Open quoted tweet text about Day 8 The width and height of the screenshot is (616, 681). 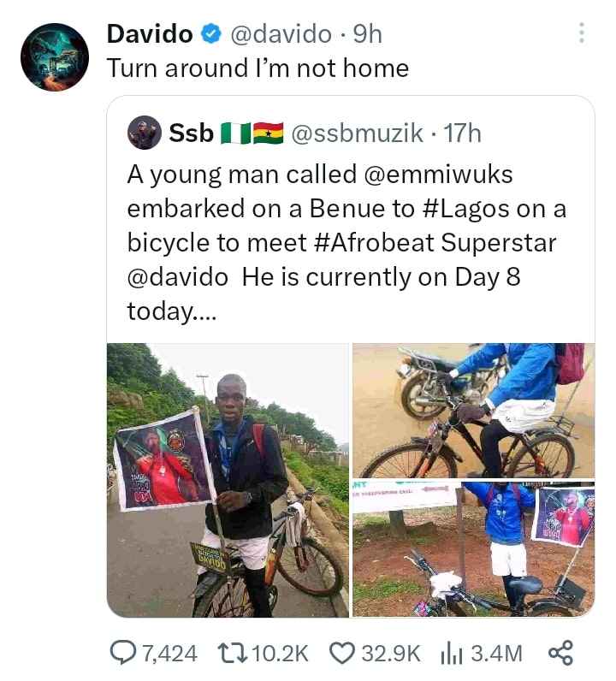[346, 242]
